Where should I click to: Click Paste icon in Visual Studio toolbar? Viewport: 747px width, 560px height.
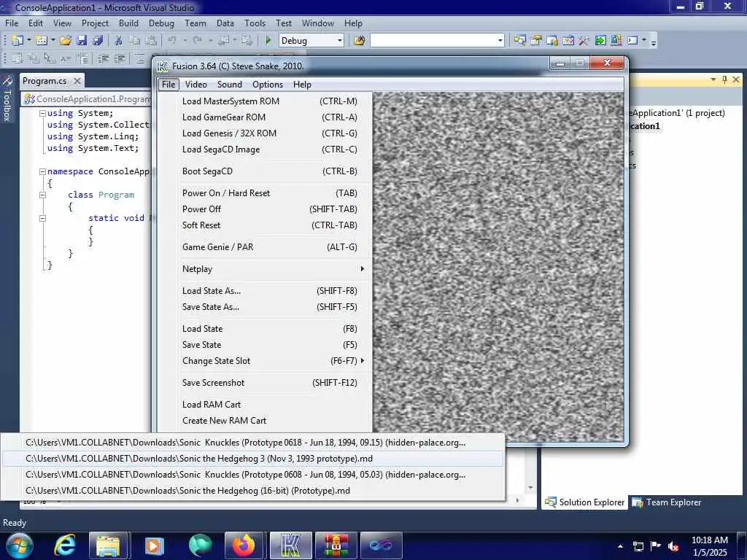pos(151,41)
